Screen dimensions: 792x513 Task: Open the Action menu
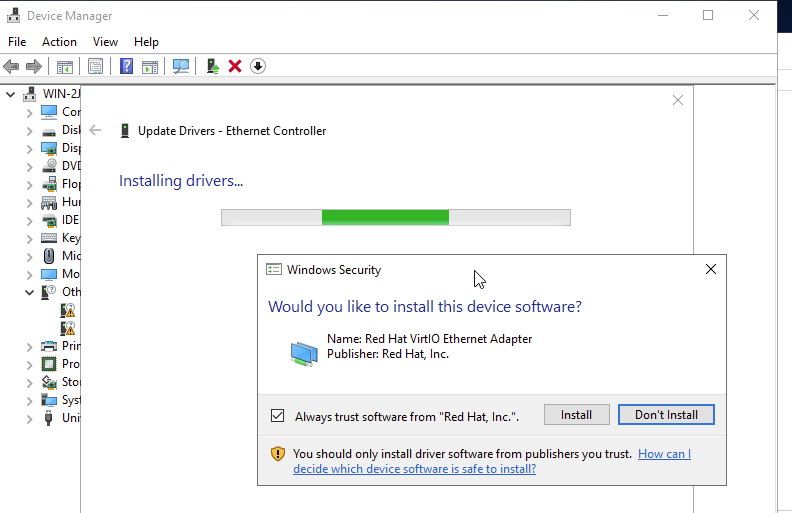tap(59, 42)
